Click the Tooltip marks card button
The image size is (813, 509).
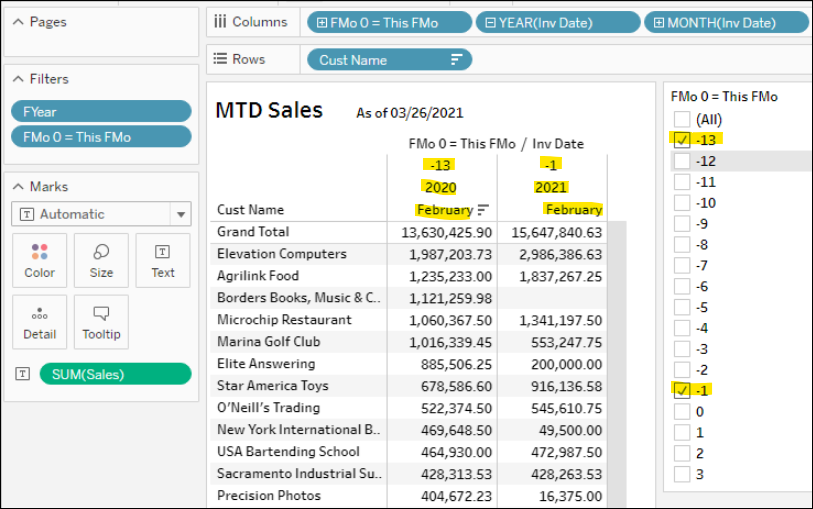[101, 321]
